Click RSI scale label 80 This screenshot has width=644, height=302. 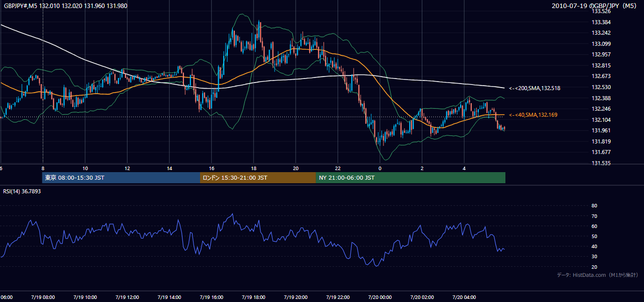click(x=594, y=206)
